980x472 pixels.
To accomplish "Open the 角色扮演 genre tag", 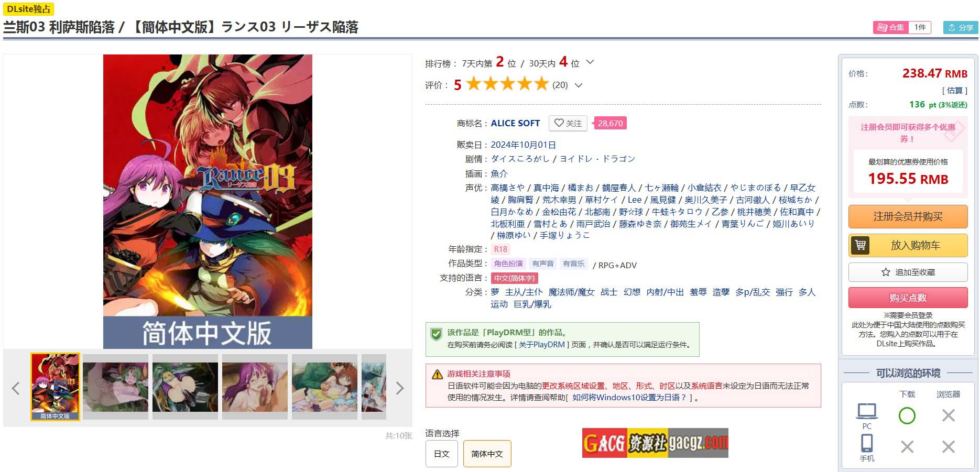I will (508, 264).
